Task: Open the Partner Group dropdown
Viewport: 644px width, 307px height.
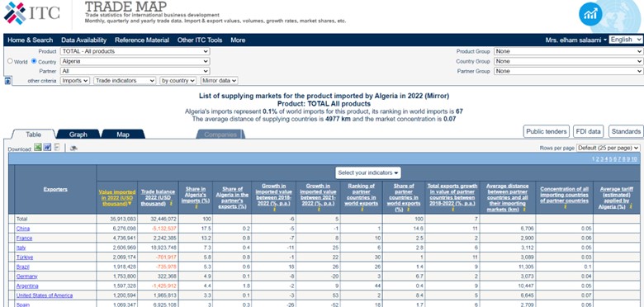Action: [568, 71]
